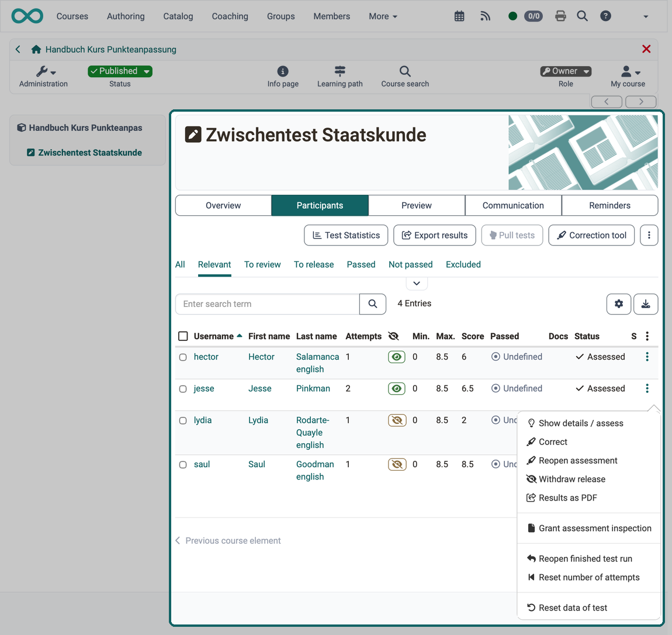Click the hidden-visibility column header icon

coord(393,336)
